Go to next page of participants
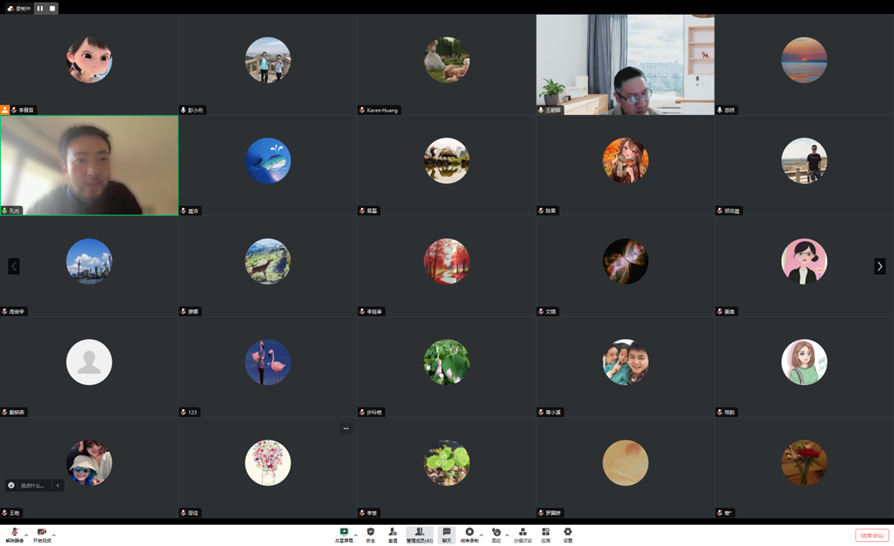Image resolution: width=894 pixels, height=546 pixels. pyautogui.click(x=880, y=266)
